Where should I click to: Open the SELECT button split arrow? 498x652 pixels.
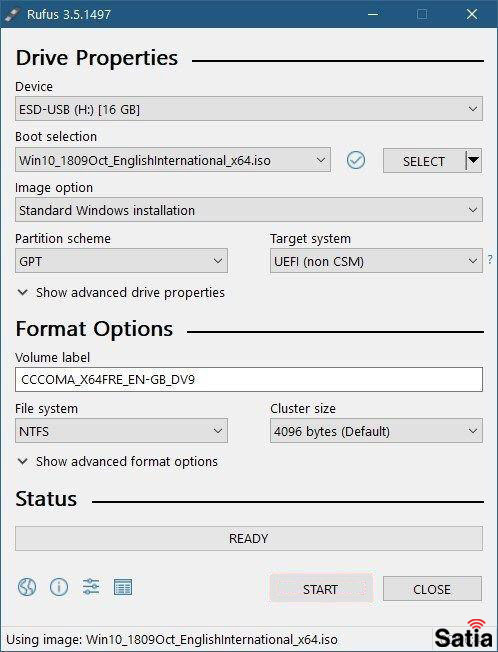pyautogui.click(x=473, y=160)
